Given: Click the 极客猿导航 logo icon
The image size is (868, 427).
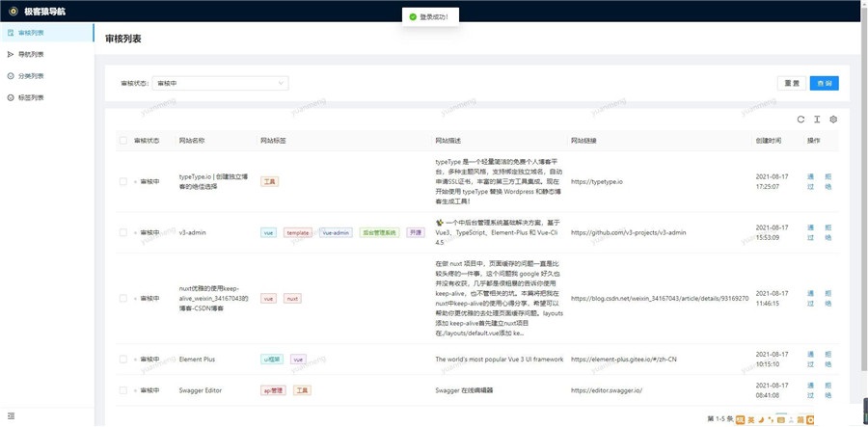Looking at the screenshot, I should [x=13, y=11].
